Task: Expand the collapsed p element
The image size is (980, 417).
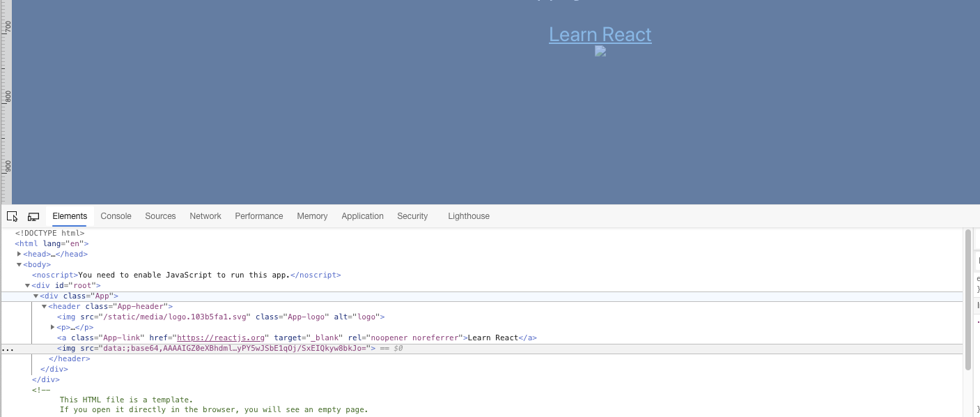Action: [53, 327]
